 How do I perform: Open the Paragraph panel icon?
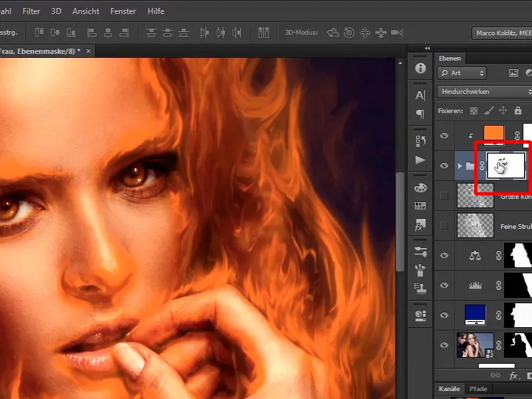click(420, 114)
